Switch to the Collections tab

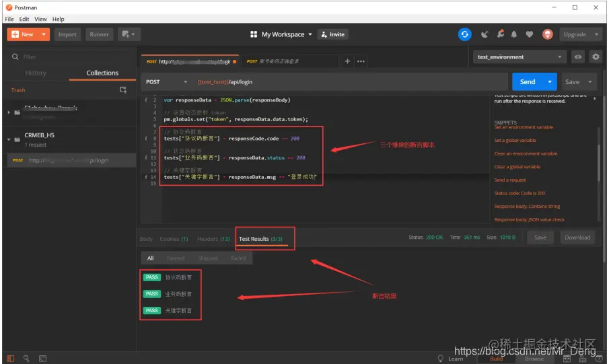click(102, 73)
